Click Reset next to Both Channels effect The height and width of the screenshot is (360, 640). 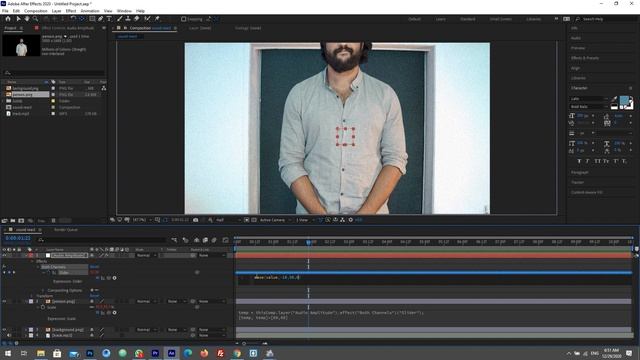click(94, 267)
